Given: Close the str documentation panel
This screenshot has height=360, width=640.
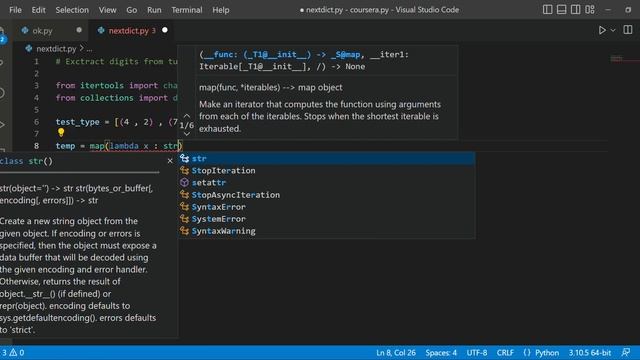Looking at the screenshot, I should pos(170,161).
